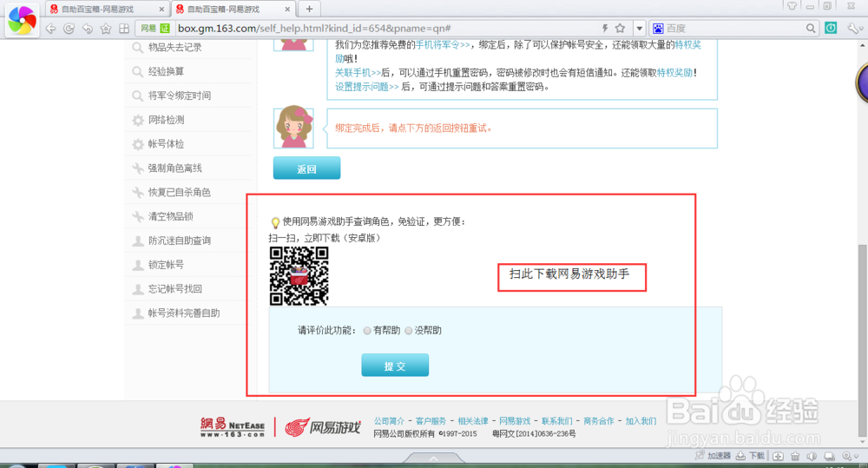Click the magnifier search icon in search box
The image size is (868, 468).
pos(811,29)
